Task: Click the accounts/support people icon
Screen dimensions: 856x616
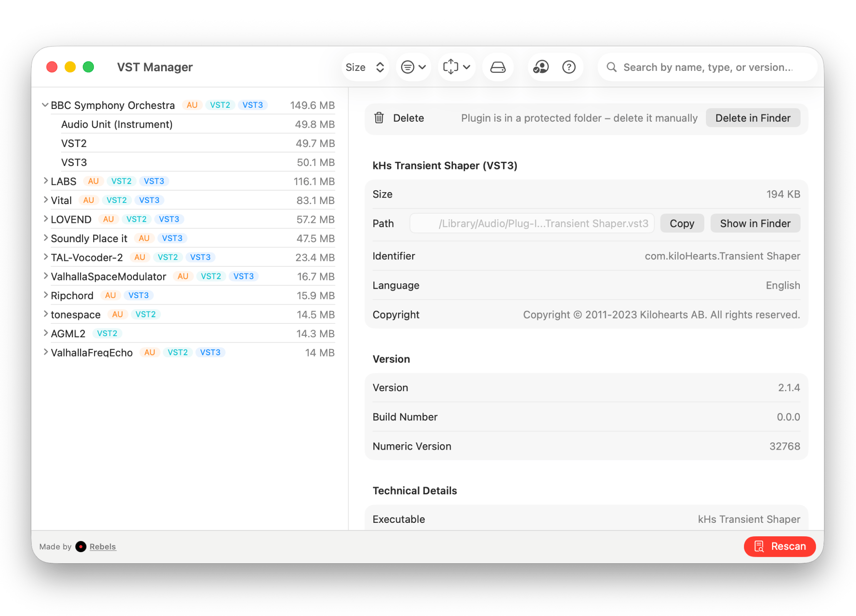Action: pyautogui.click(x=541, y=67)
